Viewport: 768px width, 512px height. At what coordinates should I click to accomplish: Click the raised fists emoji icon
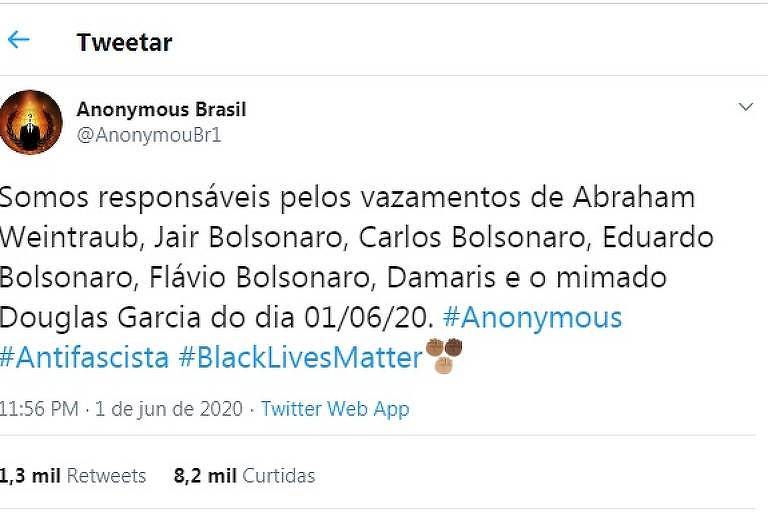[444, 355]
